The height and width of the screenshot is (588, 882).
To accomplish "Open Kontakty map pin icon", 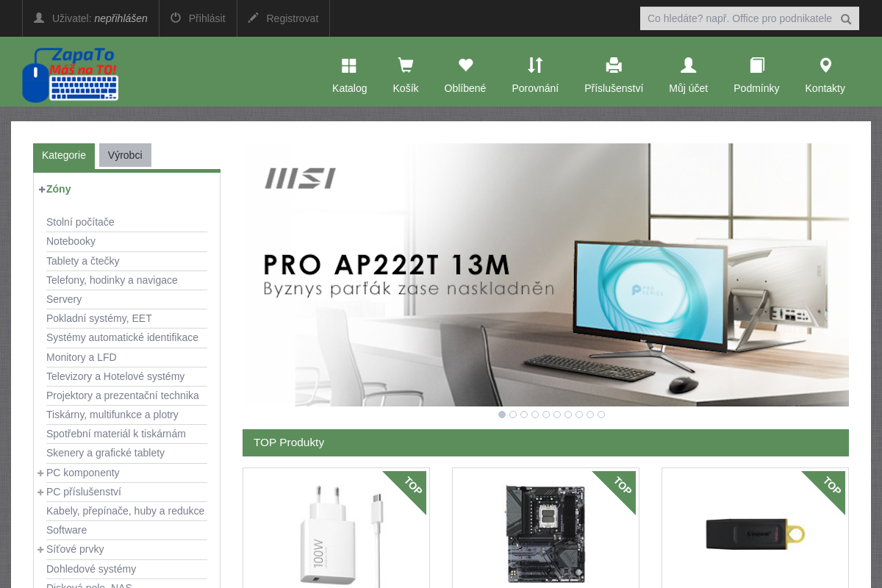I will (825, 65).
